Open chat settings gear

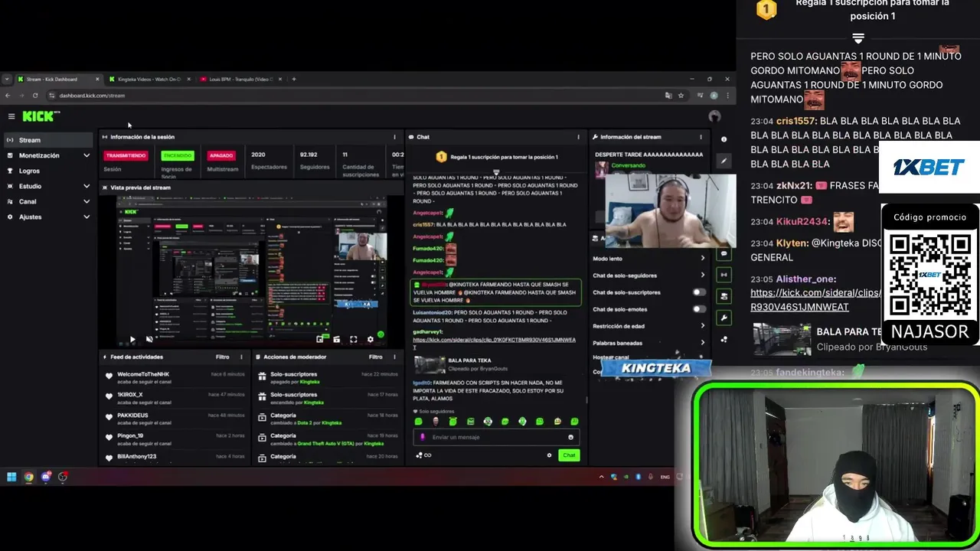point(549,455)
